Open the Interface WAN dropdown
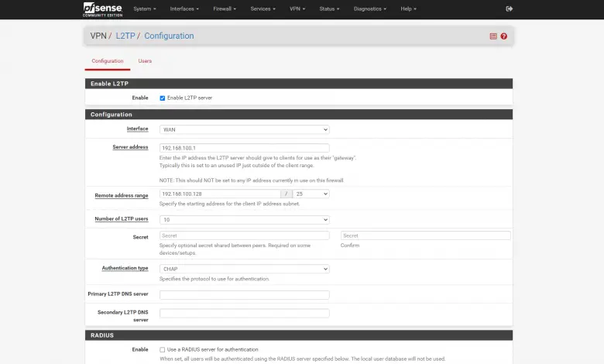 coord(244,129)
